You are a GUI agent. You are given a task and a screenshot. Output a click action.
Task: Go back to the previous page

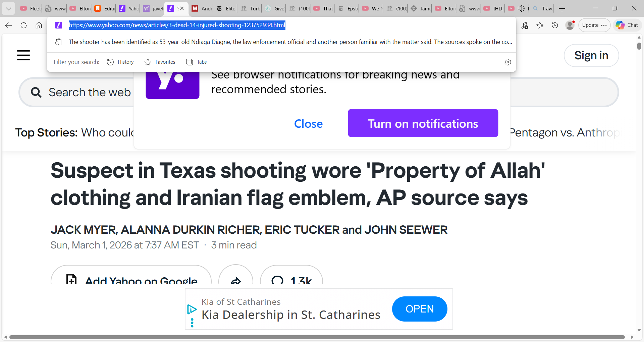pyautogui.click(x=9, y=25)
